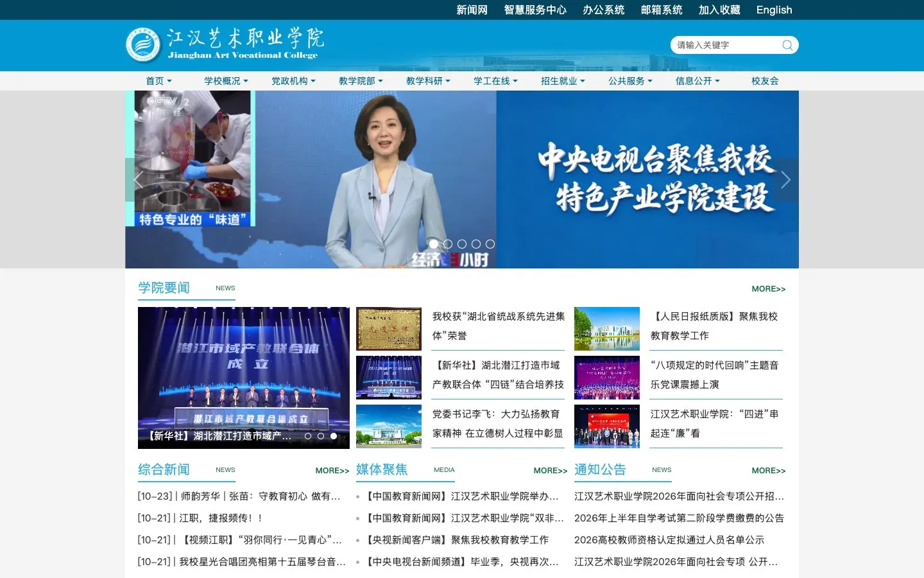The image size is (924, 578).
Task: Open 办公系统 link
Action: pyautogui.click(x=604, y=10)
